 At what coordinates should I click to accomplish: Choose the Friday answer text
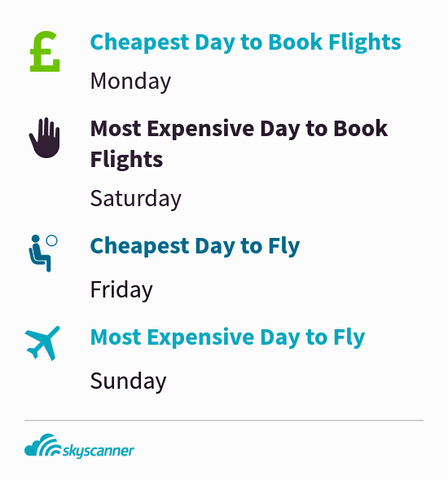click(x=121, y=290)
